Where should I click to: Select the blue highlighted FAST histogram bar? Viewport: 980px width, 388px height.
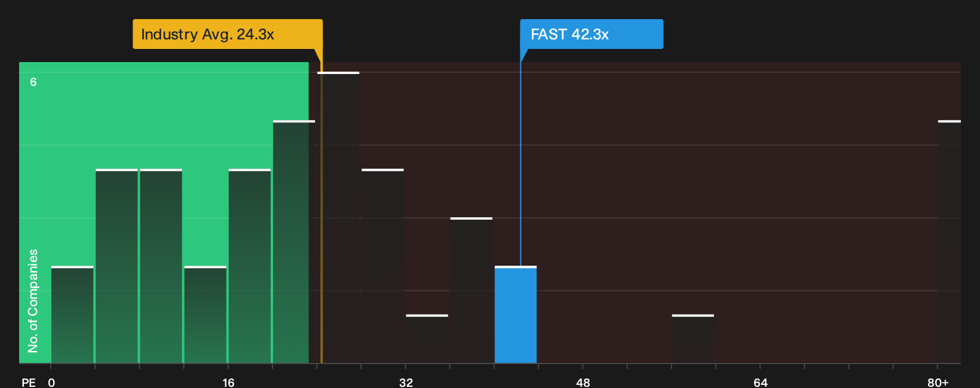click(516, 315)
